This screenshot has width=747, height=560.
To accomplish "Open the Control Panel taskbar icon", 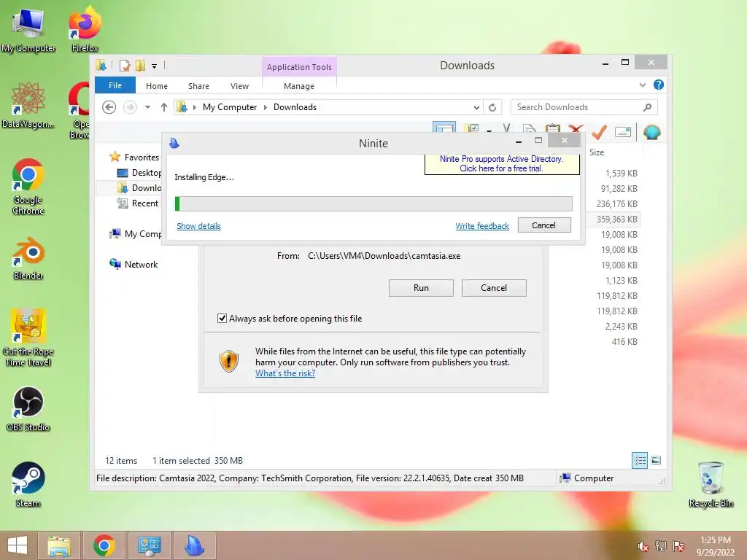I will (150, 545).
